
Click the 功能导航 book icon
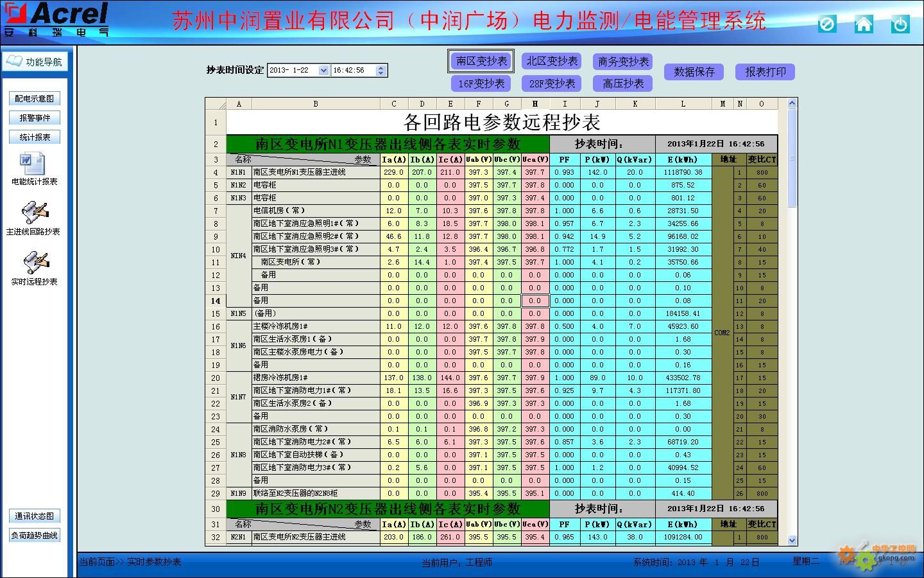coord(14,62)
